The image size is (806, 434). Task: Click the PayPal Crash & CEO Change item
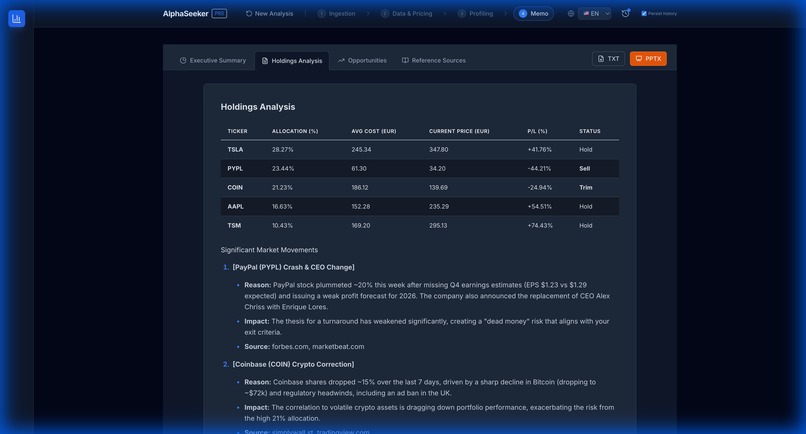point(293,267)
